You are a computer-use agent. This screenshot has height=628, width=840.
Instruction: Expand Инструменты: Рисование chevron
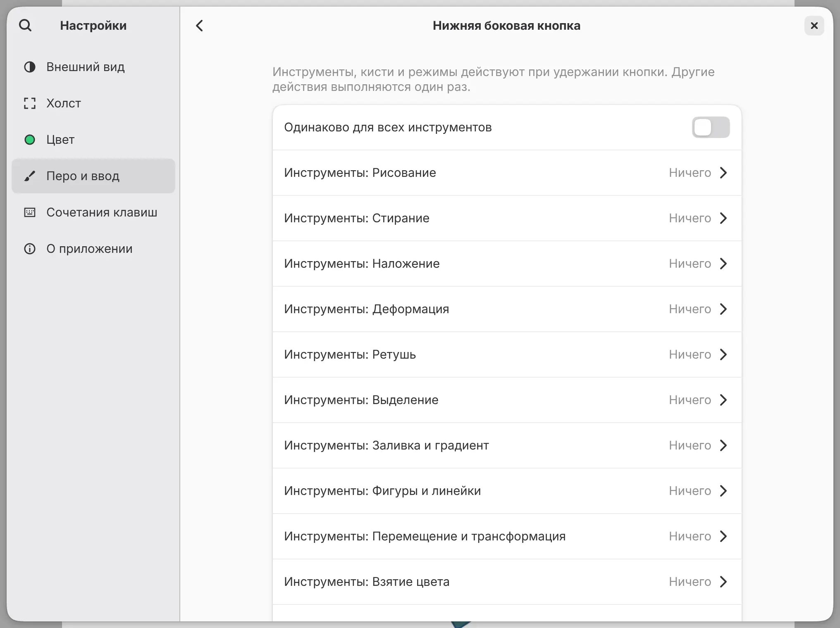[723, 173]
